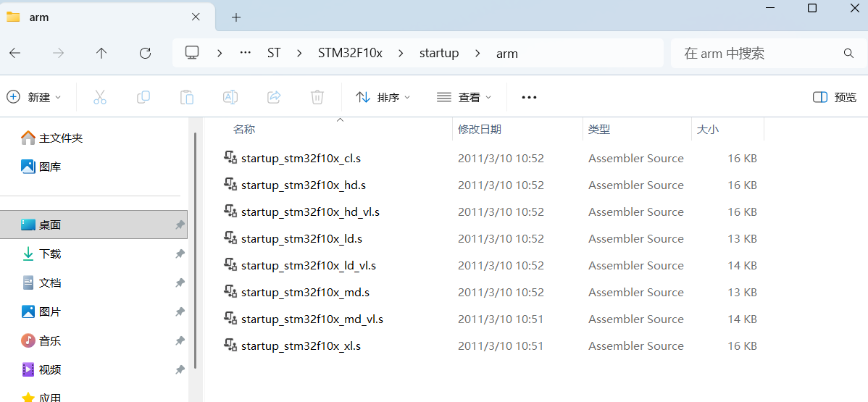This screenshot has width=868, height=402.
Task: Click the date of startup_stm32f10x_hd.s
Action: 501,185
